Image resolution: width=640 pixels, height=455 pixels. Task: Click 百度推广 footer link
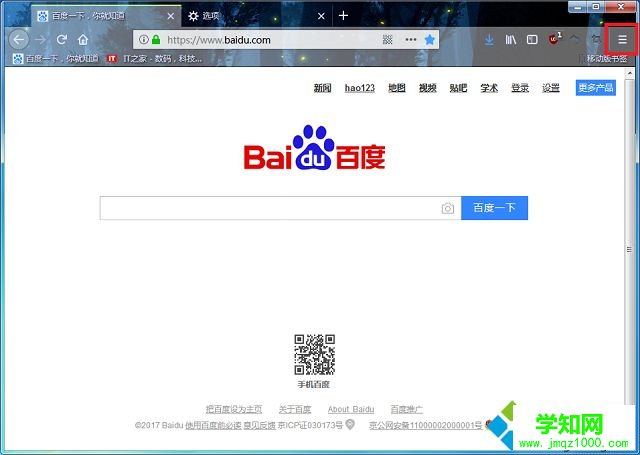coord(407,409)
